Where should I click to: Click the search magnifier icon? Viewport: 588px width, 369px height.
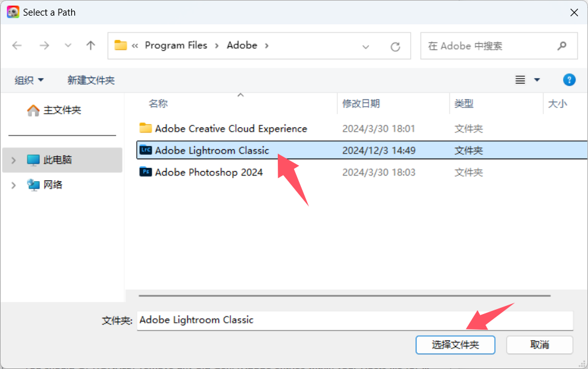point(562,46)
